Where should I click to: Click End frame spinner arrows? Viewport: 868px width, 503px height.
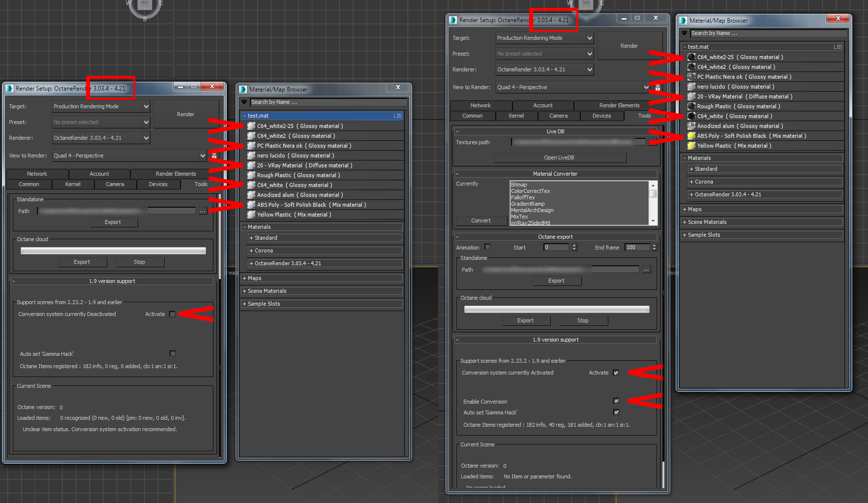pos(654,247)
